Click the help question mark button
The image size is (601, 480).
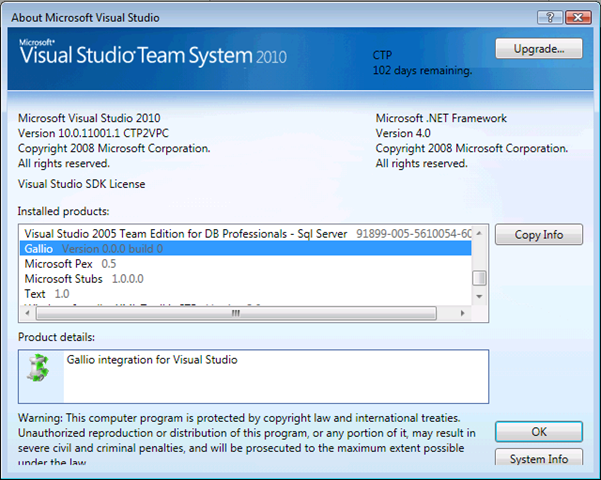(x=550, y=18)
